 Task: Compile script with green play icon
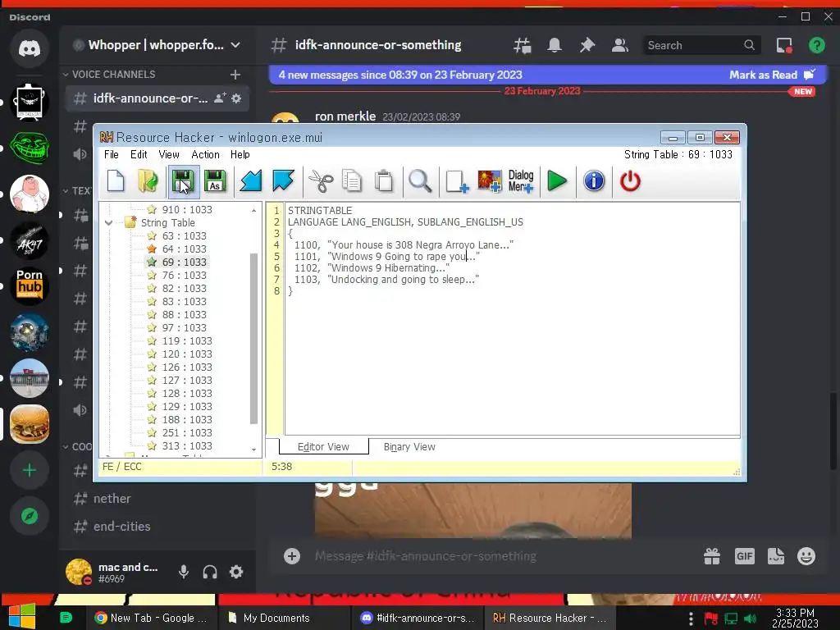[x=557, y=181]
